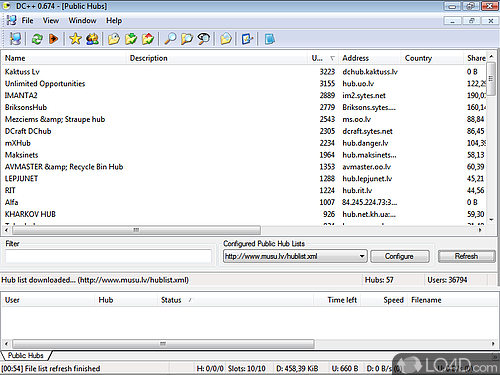500x375 pixels.
Task: Open Settings toolbar icon
Action: [247, 39]
